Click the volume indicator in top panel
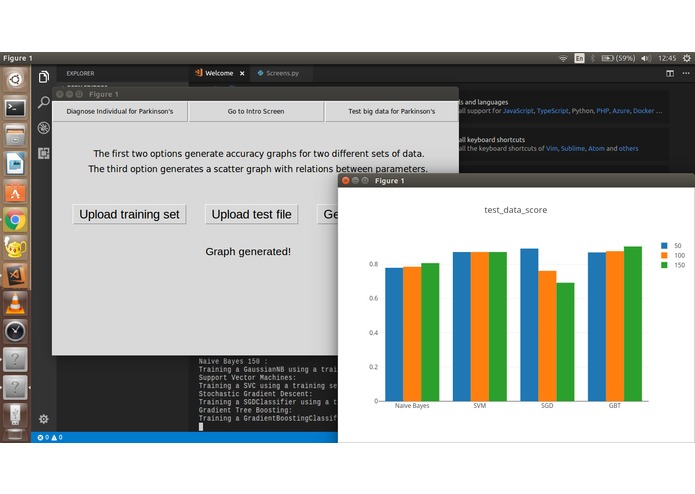Viewport: 695px width, 494px height. pos(646,58)
